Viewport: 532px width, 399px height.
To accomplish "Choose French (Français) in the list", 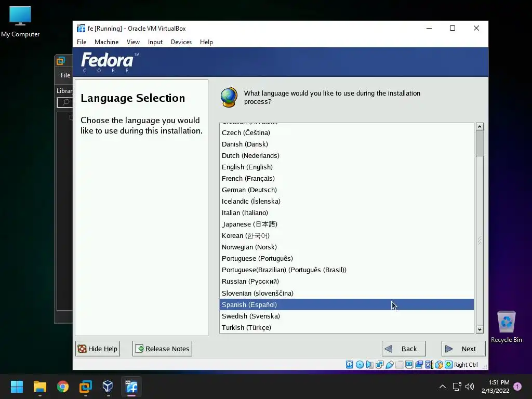I will pos(347,179).
